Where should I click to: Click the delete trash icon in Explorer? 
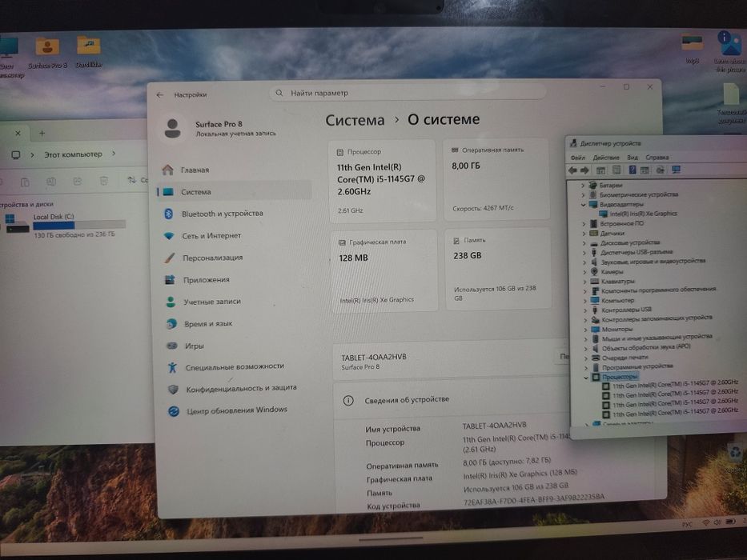[104, 181]
